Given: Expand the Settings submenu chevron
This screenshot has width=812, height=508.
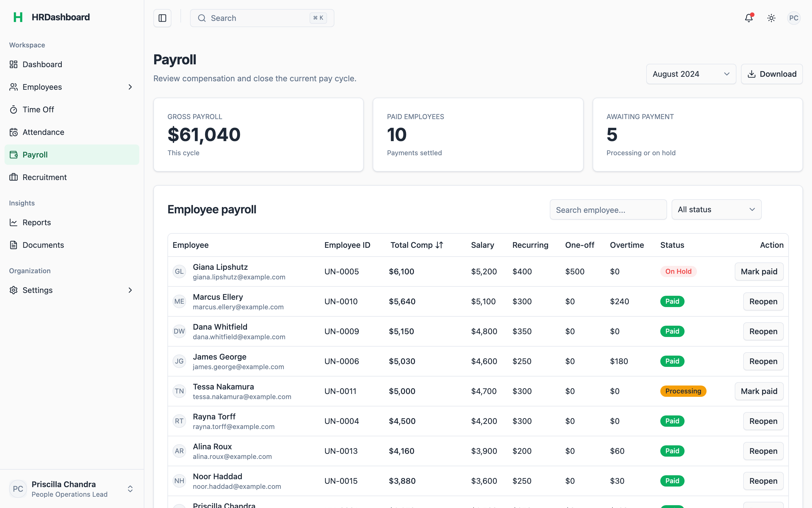Looking at the screenshot, I should coord(130,290).
